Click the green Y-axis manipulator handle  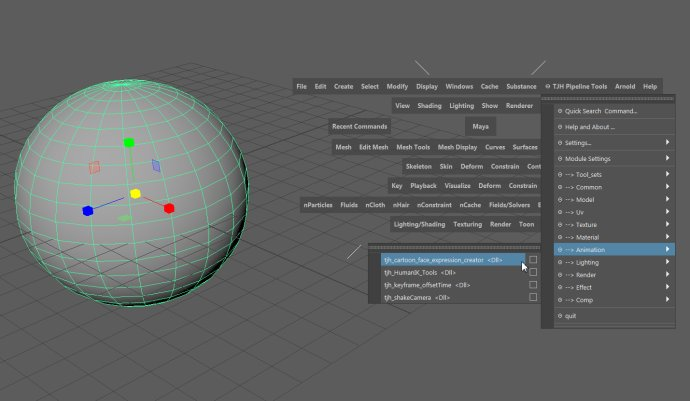coord(128,142)
